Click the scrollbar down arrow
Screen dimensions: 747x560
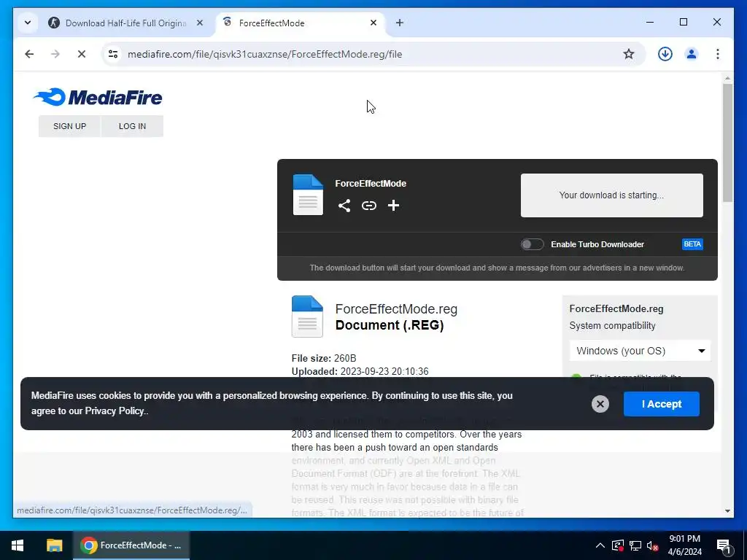727,511
